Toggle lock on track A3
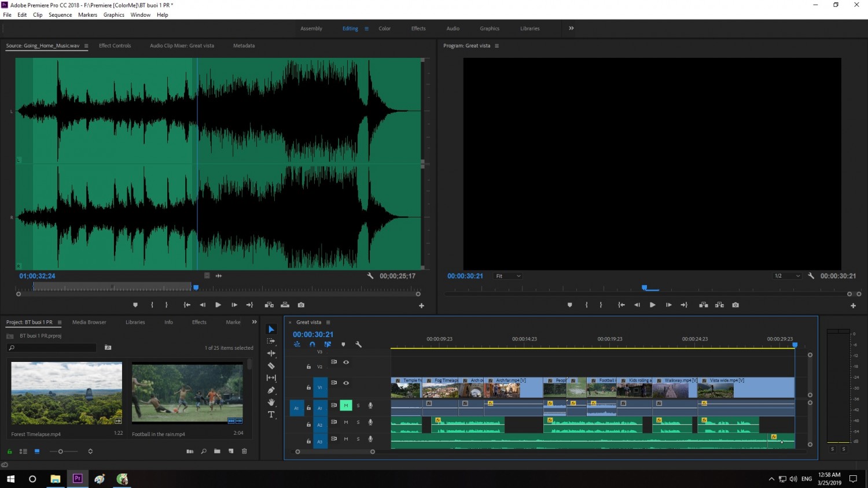The image size is (868, 488). (x=308, y=441)
